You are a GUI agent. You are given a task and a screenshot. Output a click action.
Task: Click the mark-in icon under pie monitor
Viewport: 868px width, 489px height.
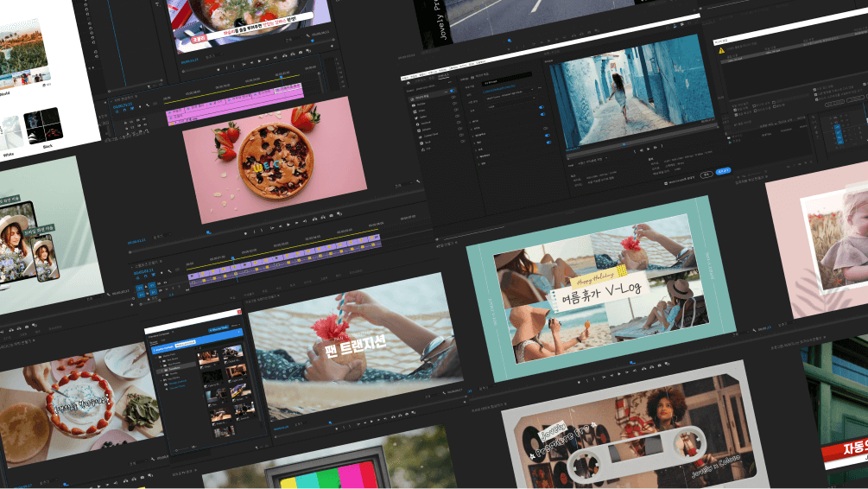tap(254, 232)
